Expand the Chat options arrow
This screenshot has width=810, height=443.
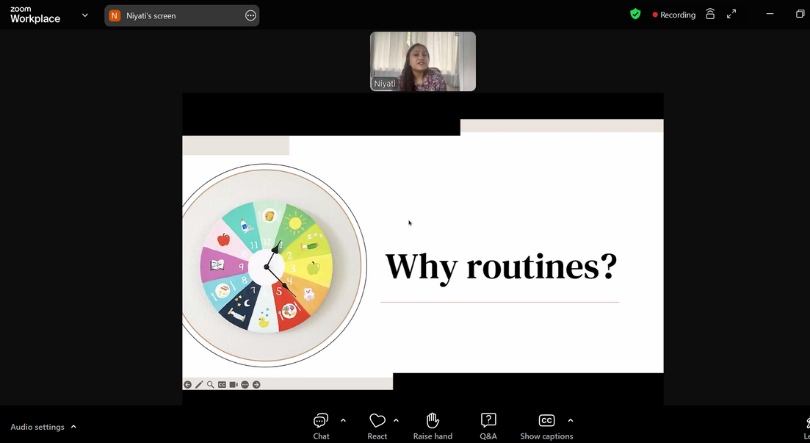[343, 421]
